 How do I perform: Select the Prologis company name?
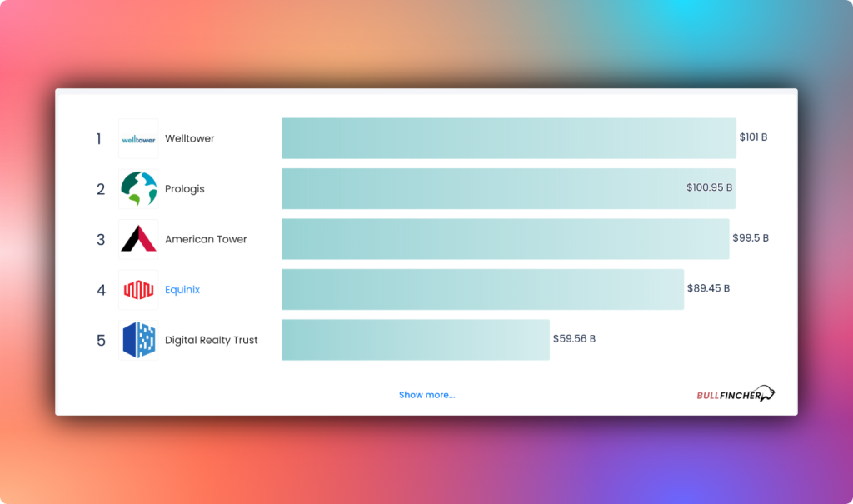click(x=184, y=189)
